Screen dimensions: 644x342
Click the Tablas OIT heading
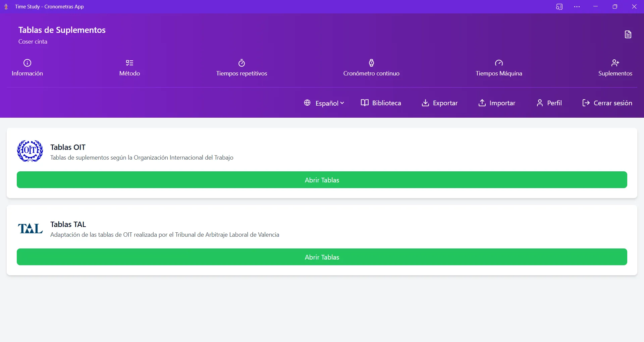coord(68,147)
